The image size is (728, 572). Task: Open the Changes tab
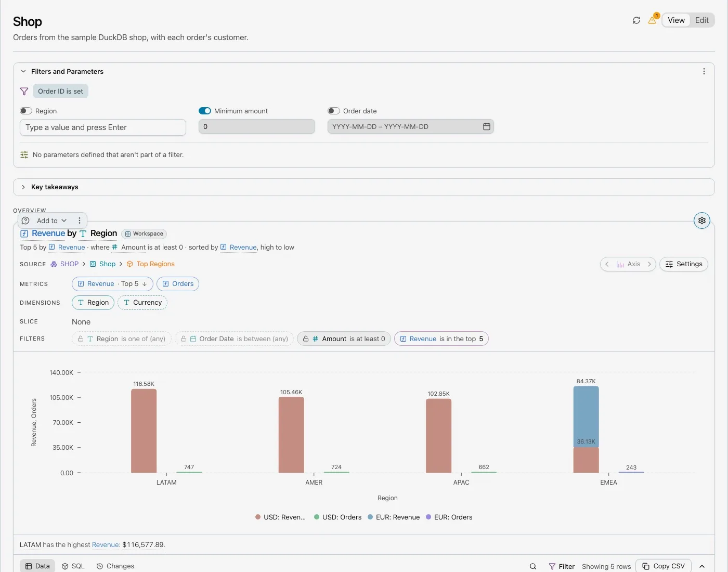pos(115,566)
